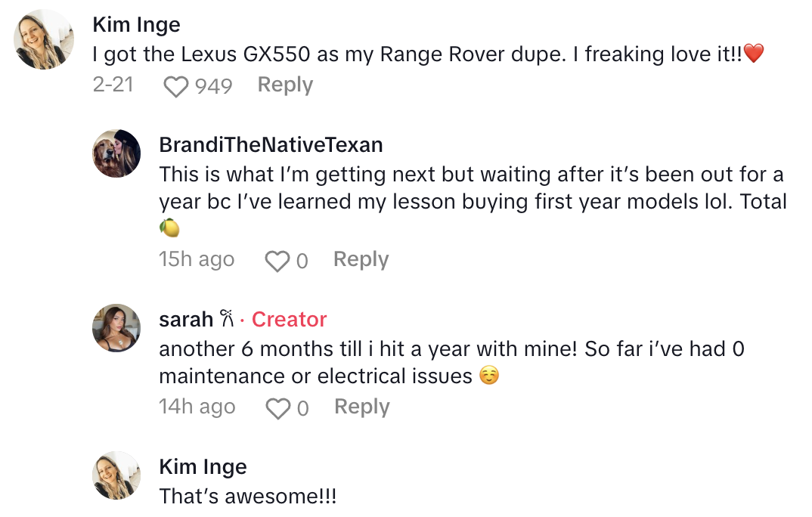This screenshot has width=812, height=517.
Task: Click the "That's awesome!!!" comment text
Action: click(247, 497)
